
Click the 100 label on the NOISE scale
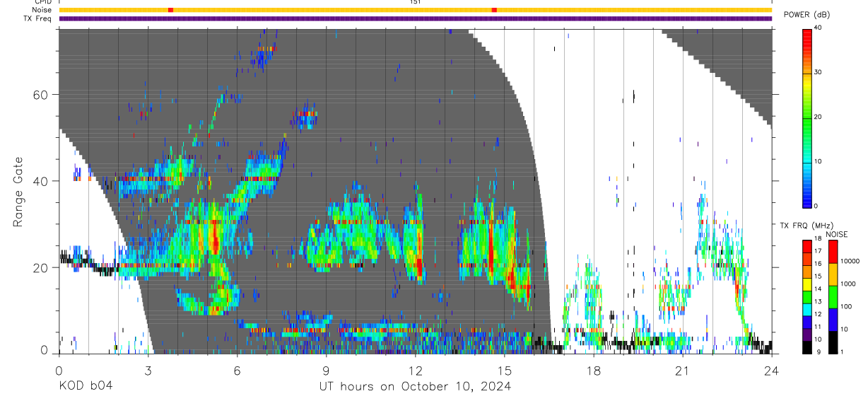[846, 307]
